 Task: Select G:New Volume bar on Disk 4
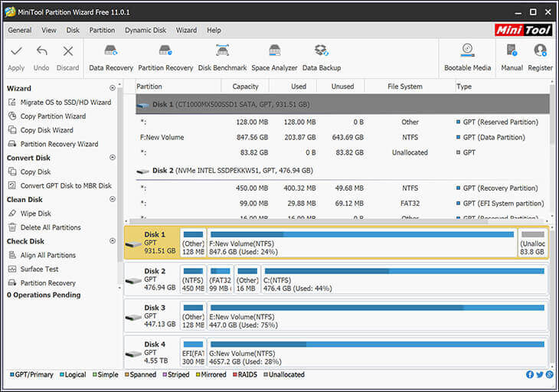[378, 353]
